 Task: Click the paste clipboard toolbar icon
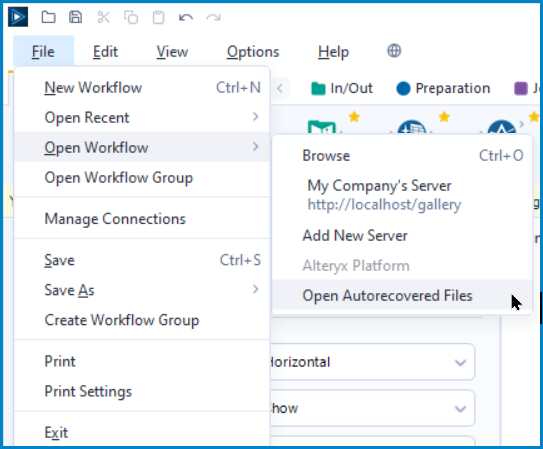click(159, 17)
